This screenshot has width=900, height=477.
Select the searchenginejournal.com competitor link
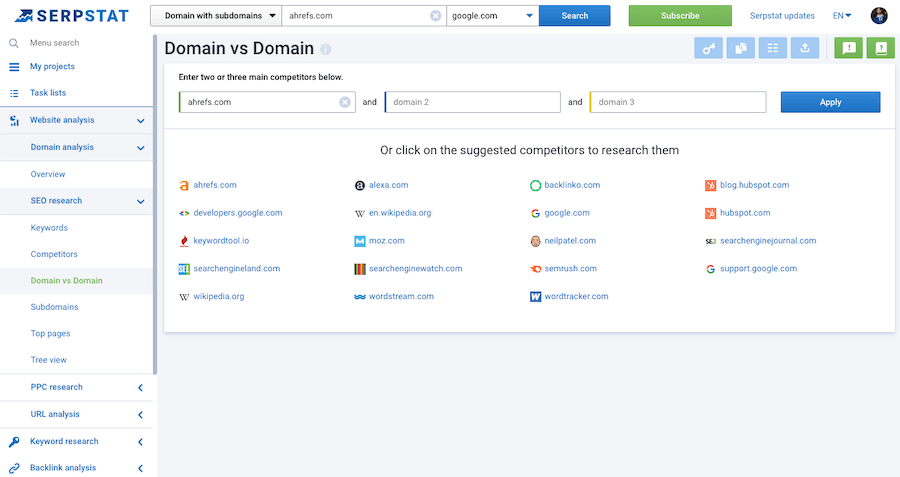(x=768, y=241)
